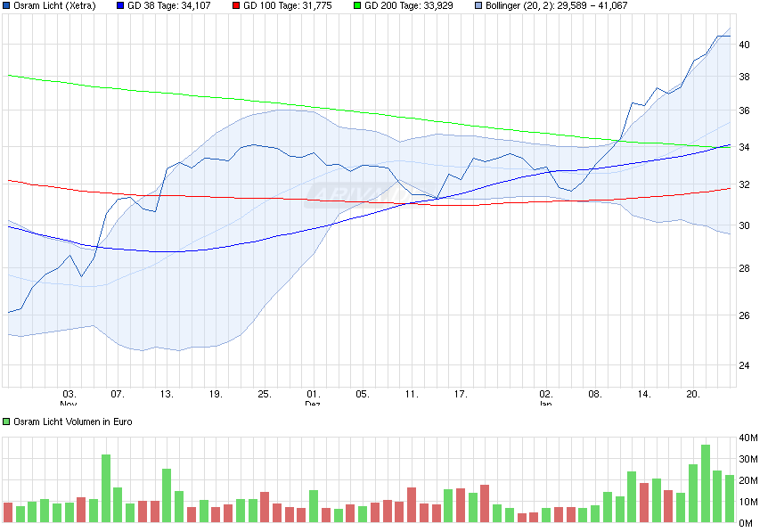Click the '20.' date label on time axis
776x532 pixels.
[x=692, y=395]
